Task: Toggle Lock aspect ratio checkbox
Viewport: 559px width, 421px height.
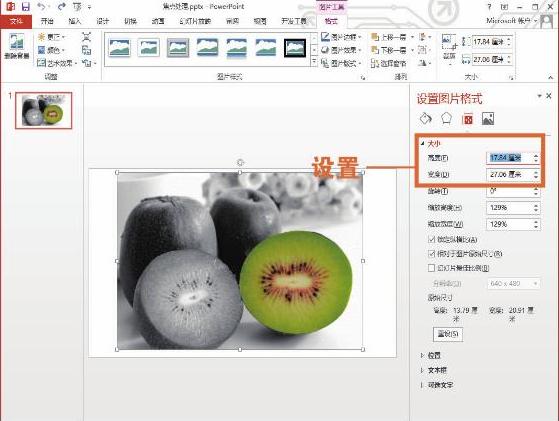Action: click(431, 240)
